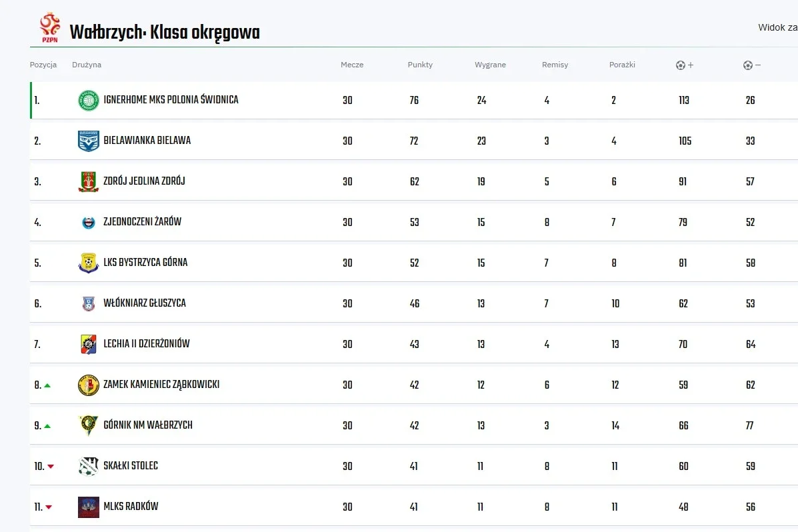Click Zamek Kamieniec Ząbkowicki crest
Viewport: 798px width, 532px height.
pos(89,385)
